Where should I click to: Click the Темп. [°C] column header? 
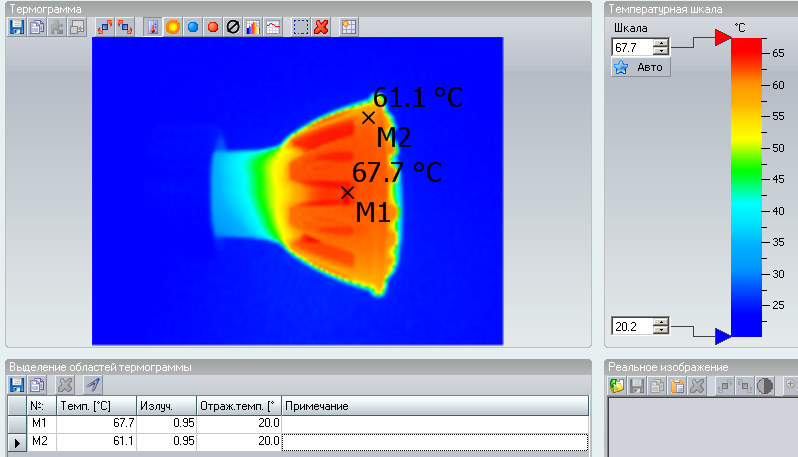coord(96,406)
